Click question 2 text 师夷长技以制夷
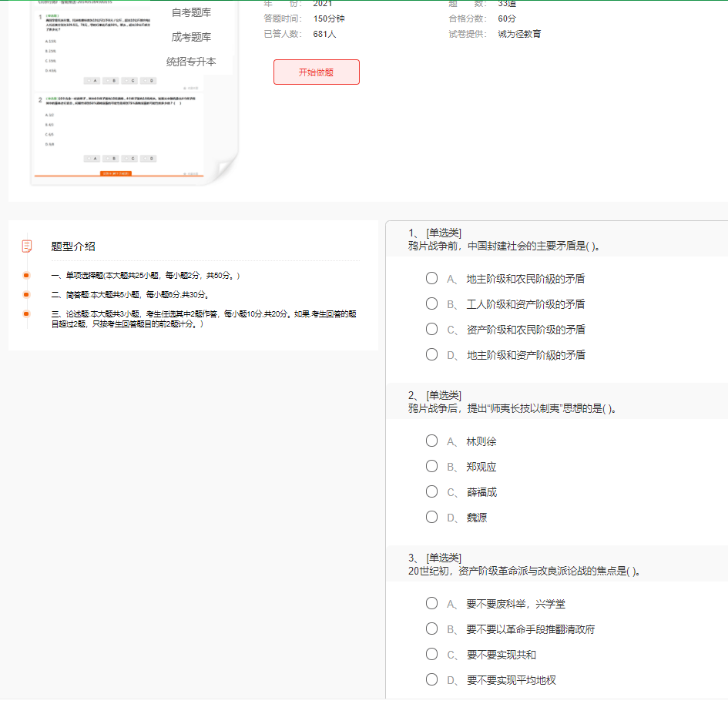Screen dimensions: 728x704 512,409
